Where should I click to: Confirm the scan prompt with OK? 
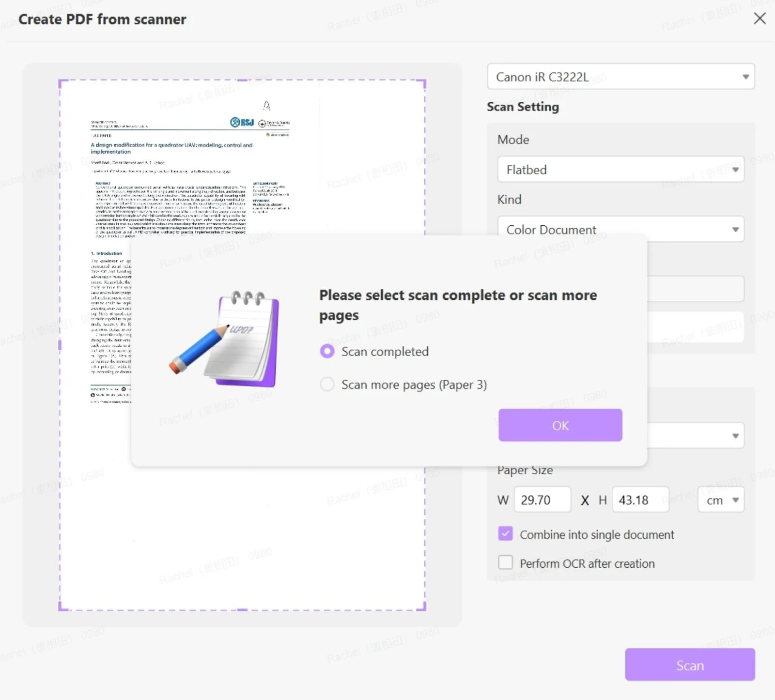560,425
